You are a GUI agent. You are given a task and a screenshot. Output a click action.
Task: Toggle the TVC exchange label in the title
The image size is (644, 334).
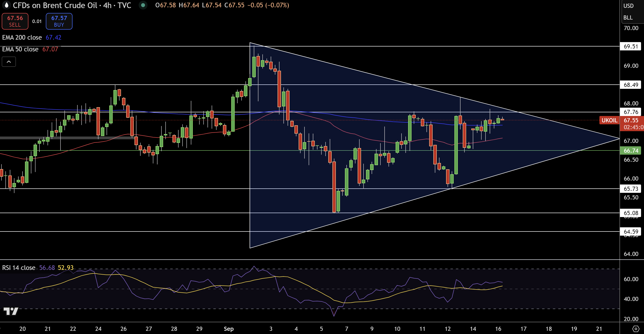125,5
